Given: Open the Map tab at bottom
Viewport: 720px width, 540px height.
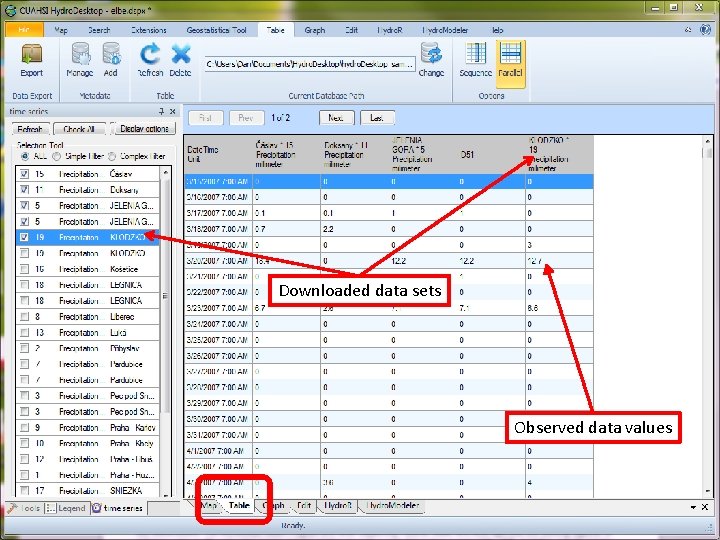Looking at the screenshot, I should [x=210, y=506].
